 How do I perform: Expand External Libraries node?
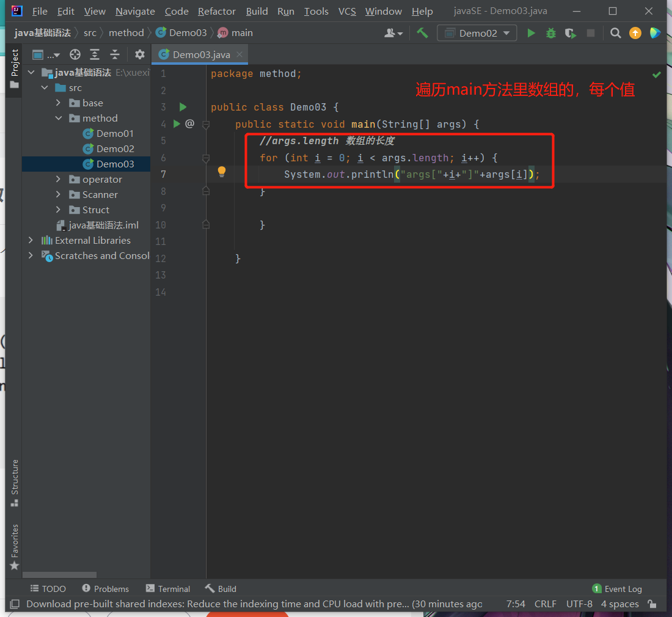[31, 240]
